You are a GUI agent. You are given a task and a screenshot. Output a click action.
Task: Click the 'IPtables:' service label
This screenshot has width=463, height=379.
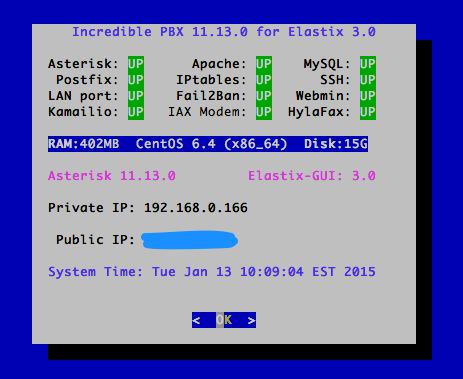[211, 80]
